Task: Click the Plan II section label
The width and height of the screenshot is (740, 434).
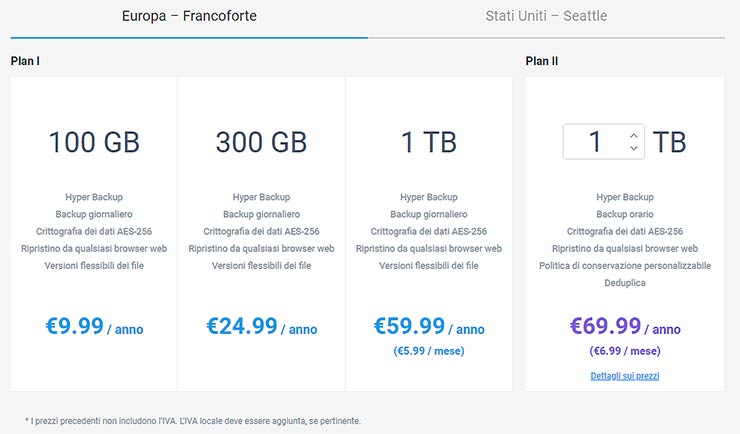Action: click(x=542, y=61)
